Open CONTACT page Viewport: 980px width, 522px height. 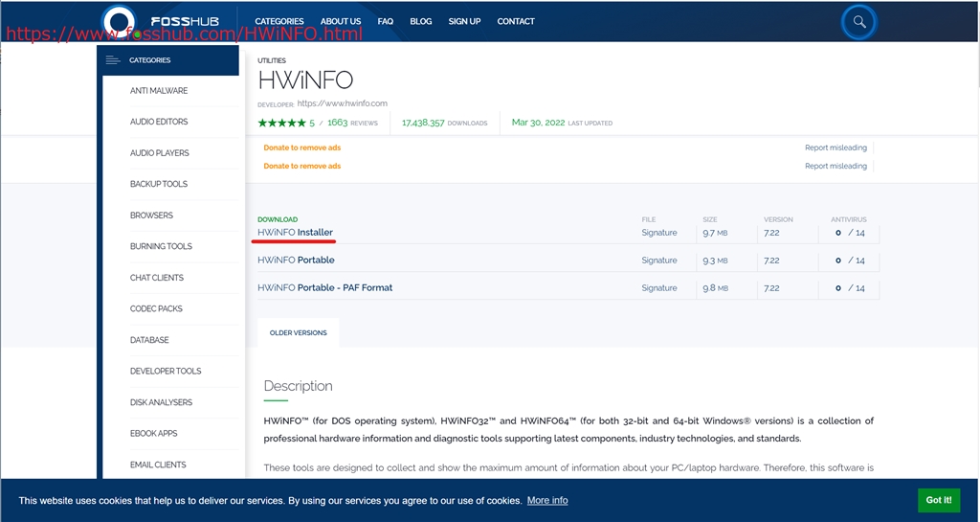516,21
